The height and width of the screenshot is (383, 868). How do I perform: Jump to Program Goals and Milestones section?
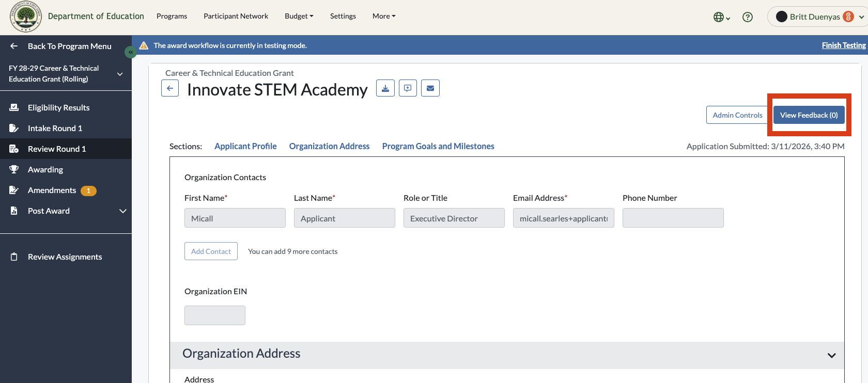(x=438, y=146)
